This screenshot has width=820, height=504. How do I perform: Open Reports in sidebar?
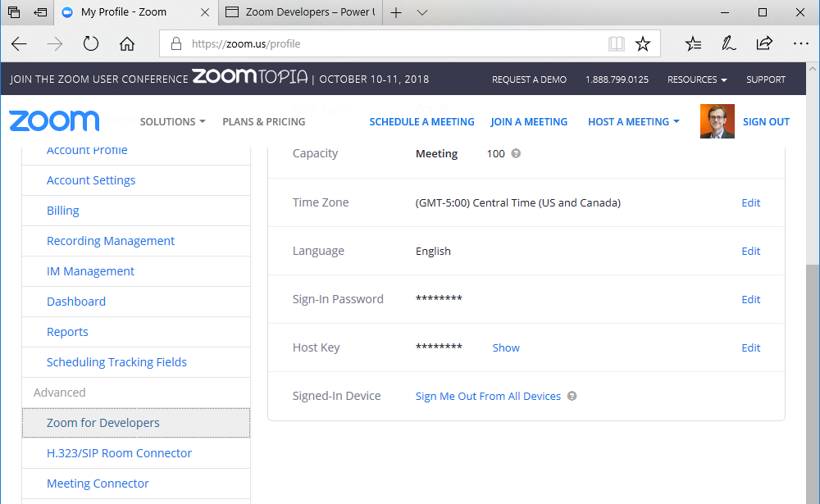67,332
